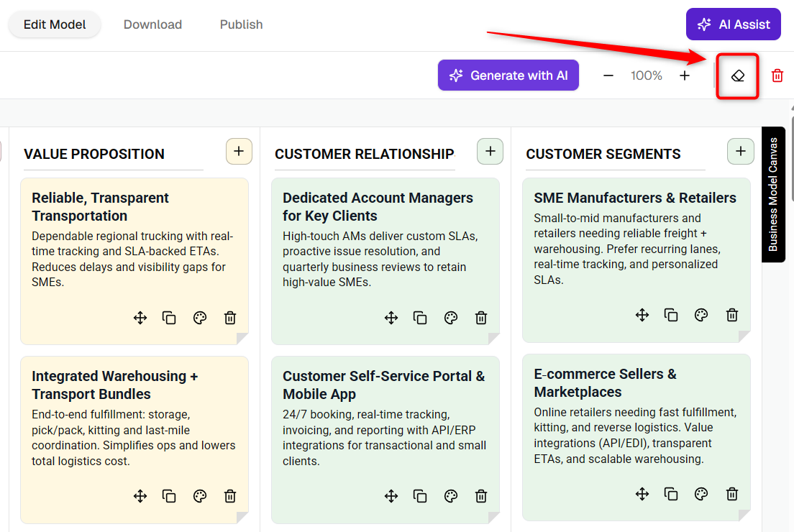Zoom in with the plus button

click(x=685, y=76)
